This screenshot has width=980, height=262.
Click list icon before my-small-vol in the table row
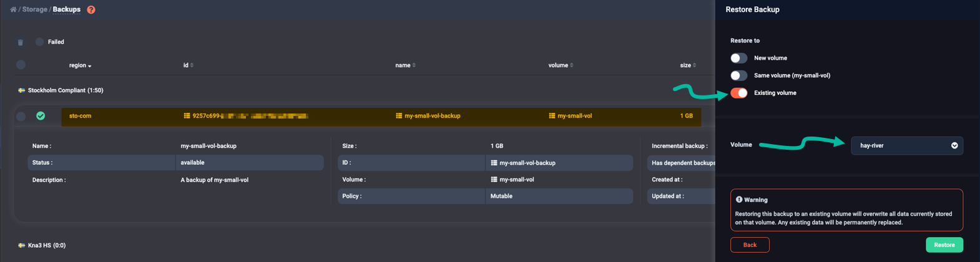click(552, 116)
